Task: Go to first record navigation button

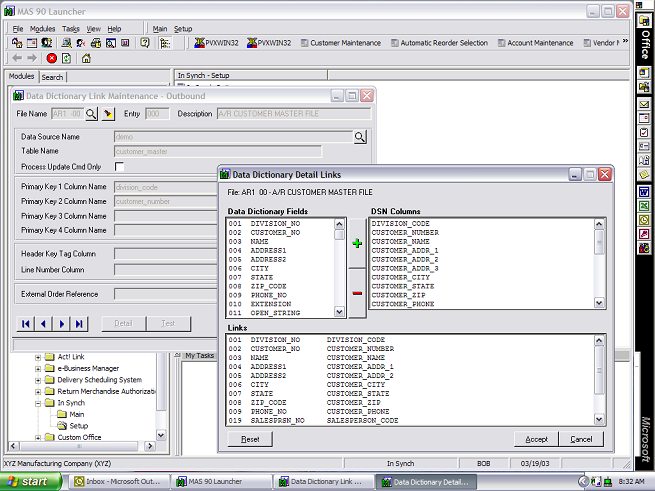Action: pos(25,323)
